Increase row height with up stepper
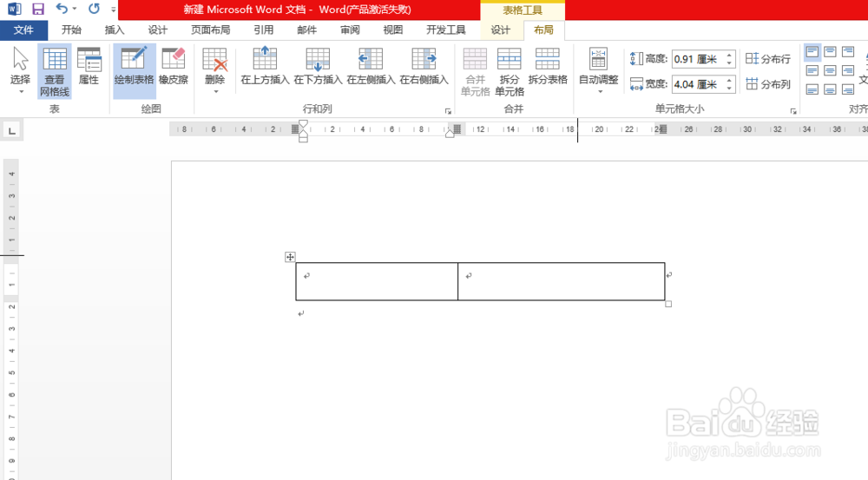The height and width of the screenshot is (480, 868). (730, 55)
